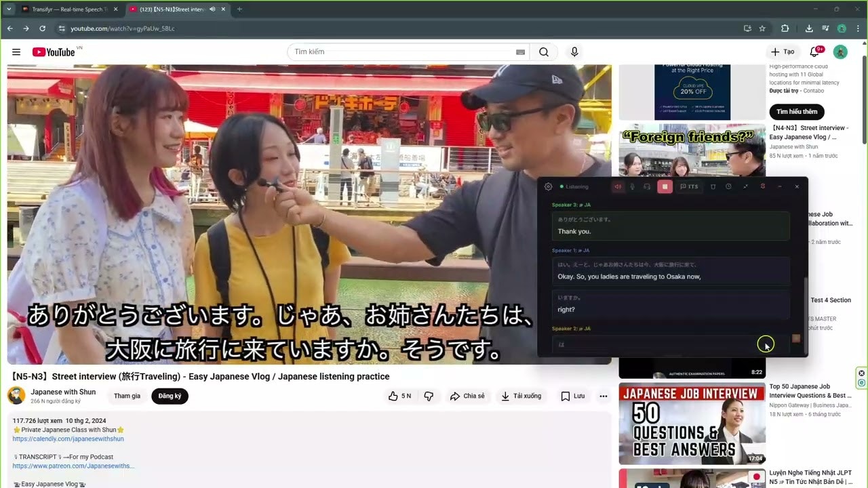Open YouTube account avatar menu

pyautogui.click(x=840, y=52)
